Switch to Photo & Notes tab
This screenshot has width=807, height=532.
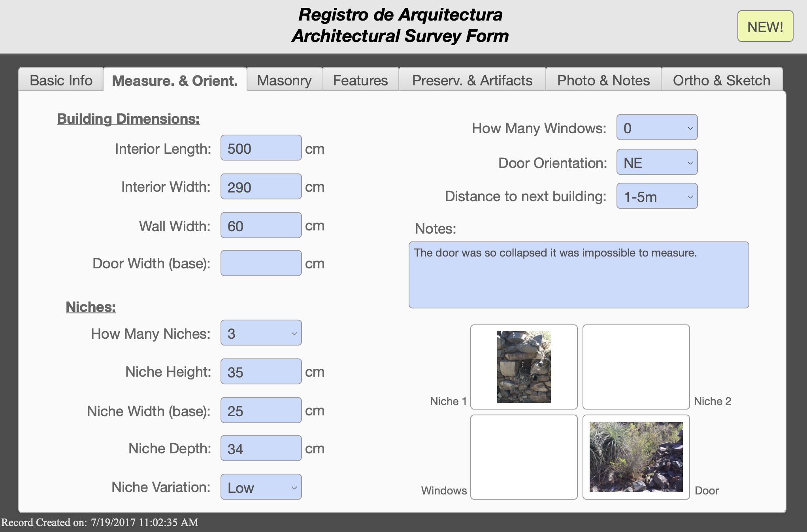point(603,80)
